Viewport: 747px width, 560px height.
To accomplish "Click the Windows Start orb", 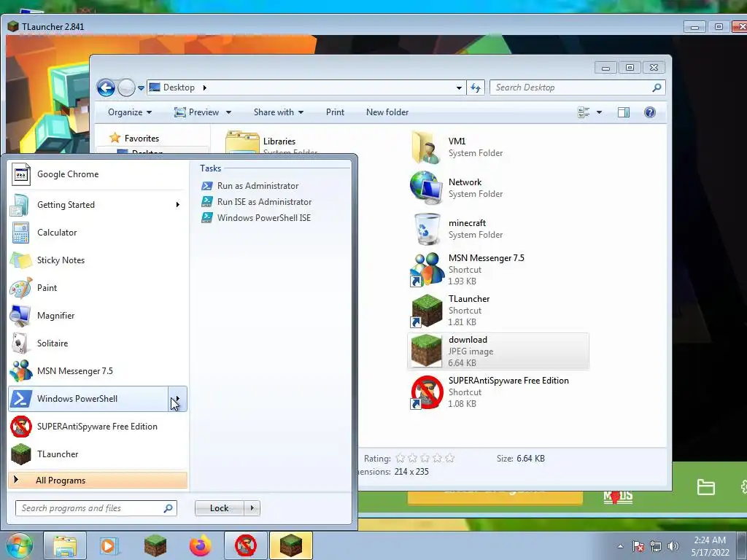I will 20,545.
